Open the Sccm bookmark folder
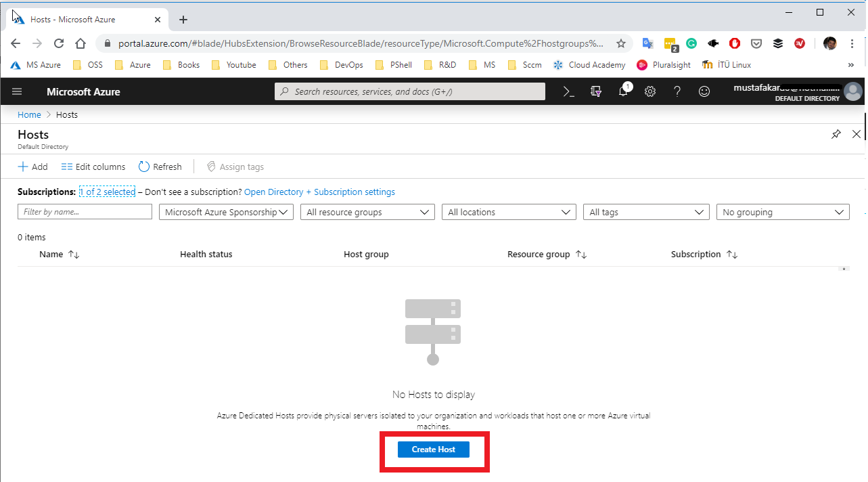The height and width of the screenshot is (482, 868). (x=524, y=65)
